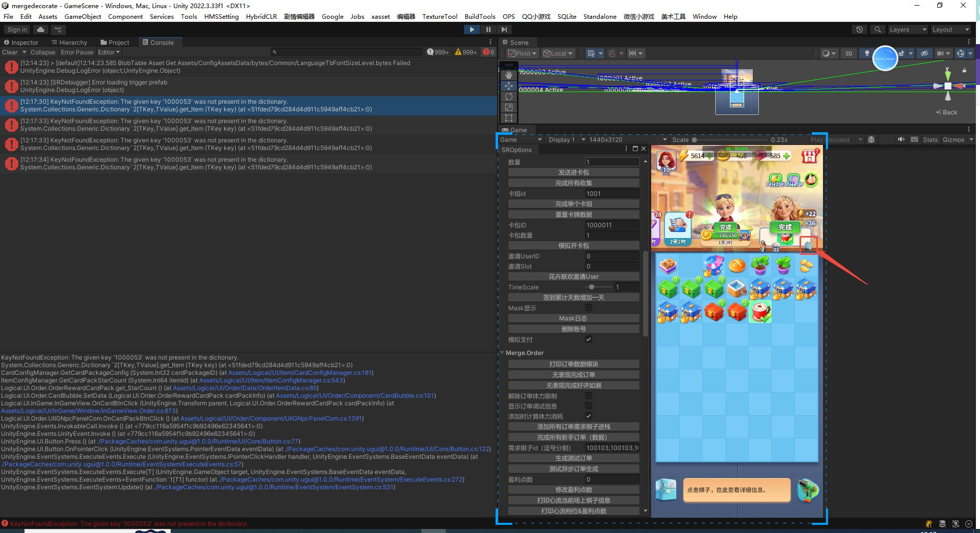
Task: Toggle the 解除订单体力限制 checkbox
Action: pyautogui.click(x=589, y=396)
